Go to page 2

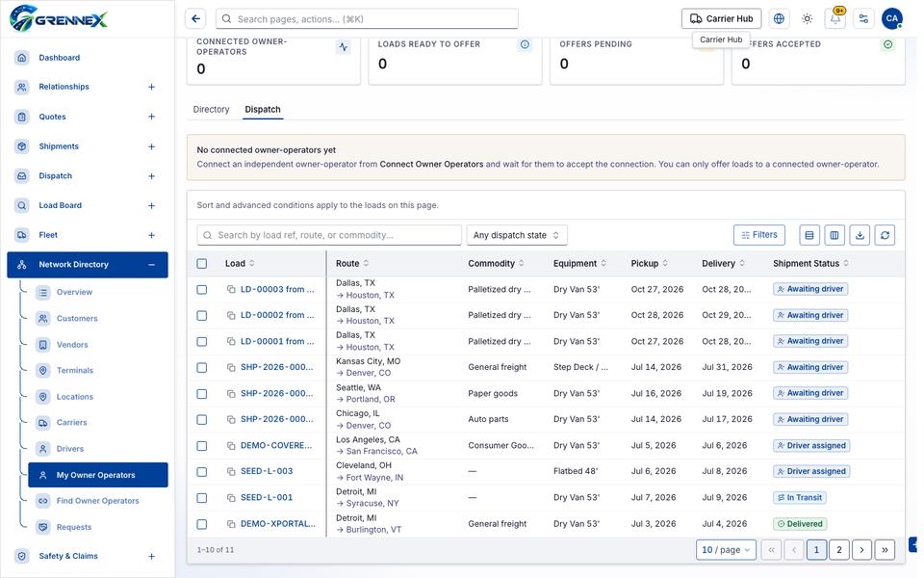(x=839, y=550)
